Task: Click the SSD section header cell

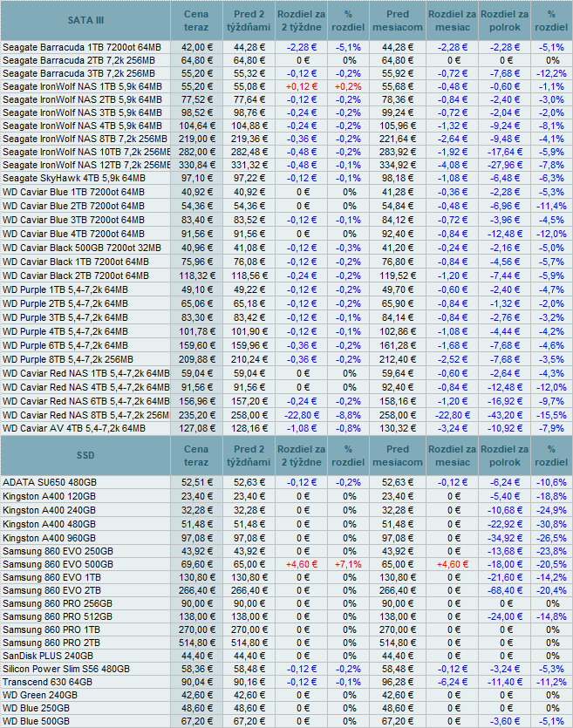Action: click(x=85, y=455)
